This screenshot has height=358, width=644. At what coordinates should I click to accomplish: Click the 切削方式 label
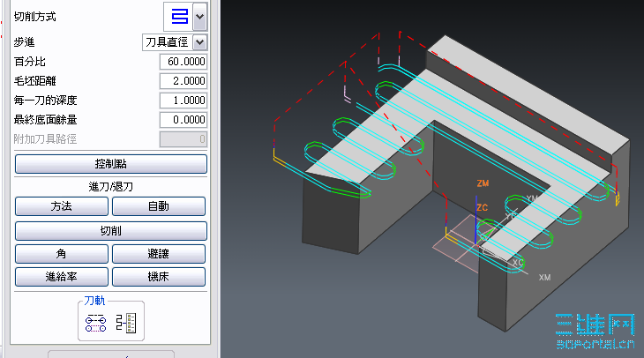click(35, 17)
